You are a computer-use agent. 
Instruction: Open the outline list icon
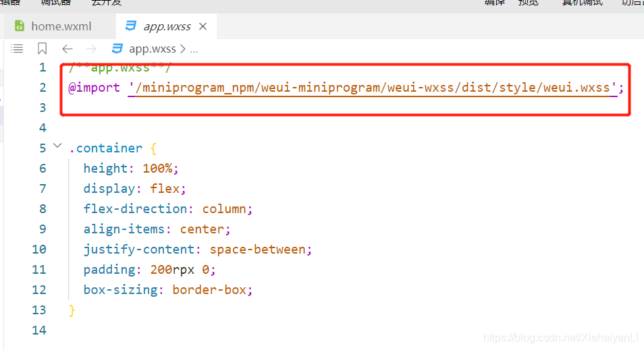tap(17, 49)
